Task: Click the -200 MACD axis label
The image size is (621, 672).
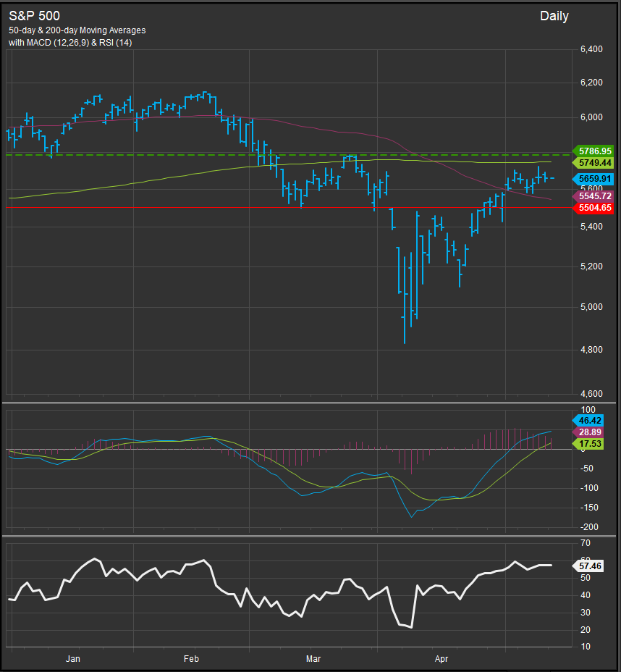Action: pos(589,527)
